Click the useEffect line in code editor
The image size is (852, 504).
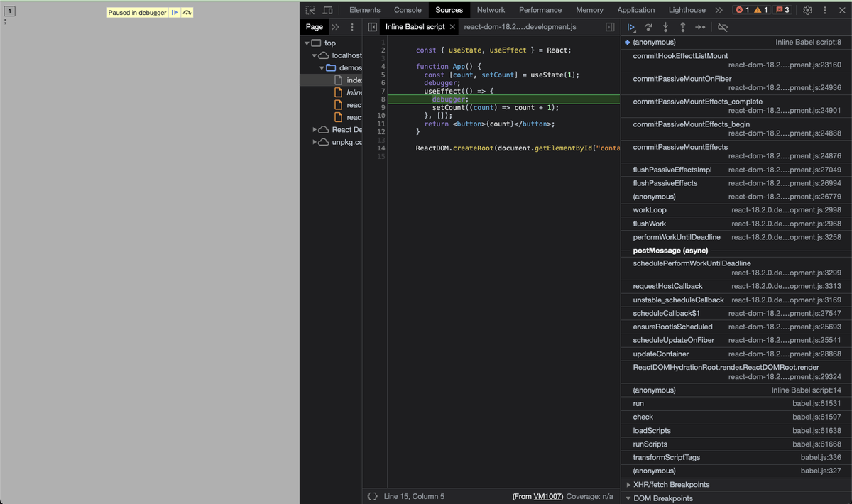coord(458,91)
